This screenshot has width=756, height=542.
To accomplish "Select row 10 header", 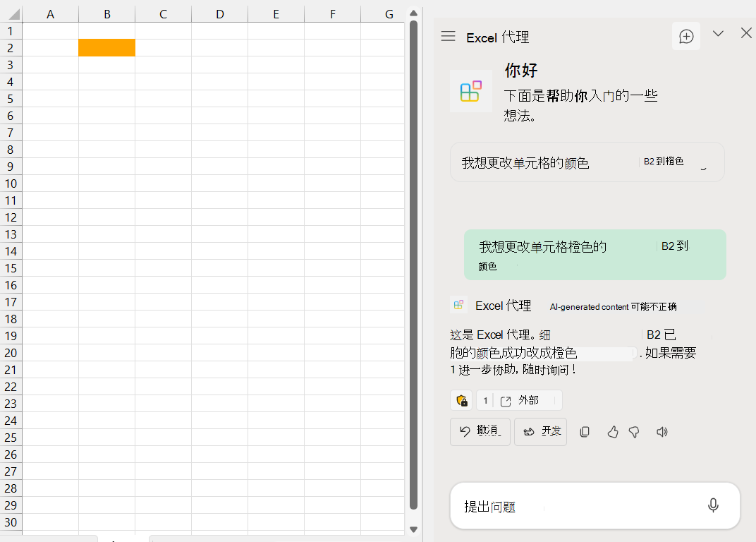I will point(11,183).
